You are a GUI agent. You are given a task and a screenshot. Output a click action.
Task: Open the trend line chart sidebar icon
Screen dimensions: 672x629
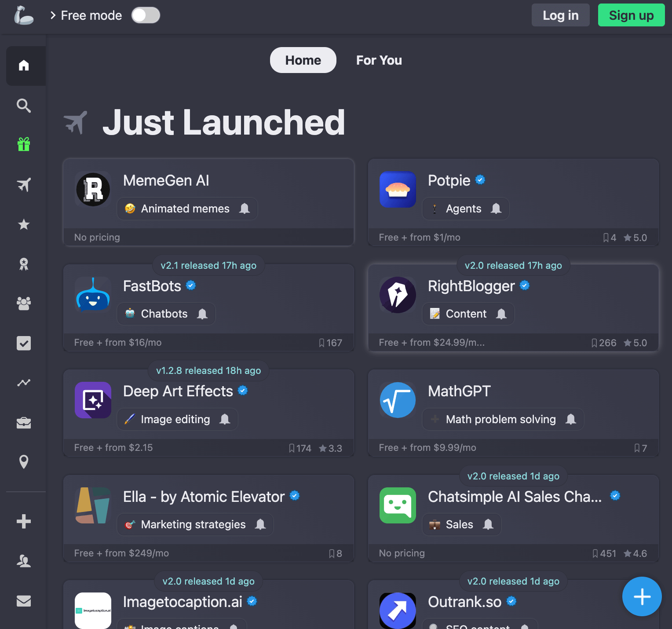(x=24, y=383)
